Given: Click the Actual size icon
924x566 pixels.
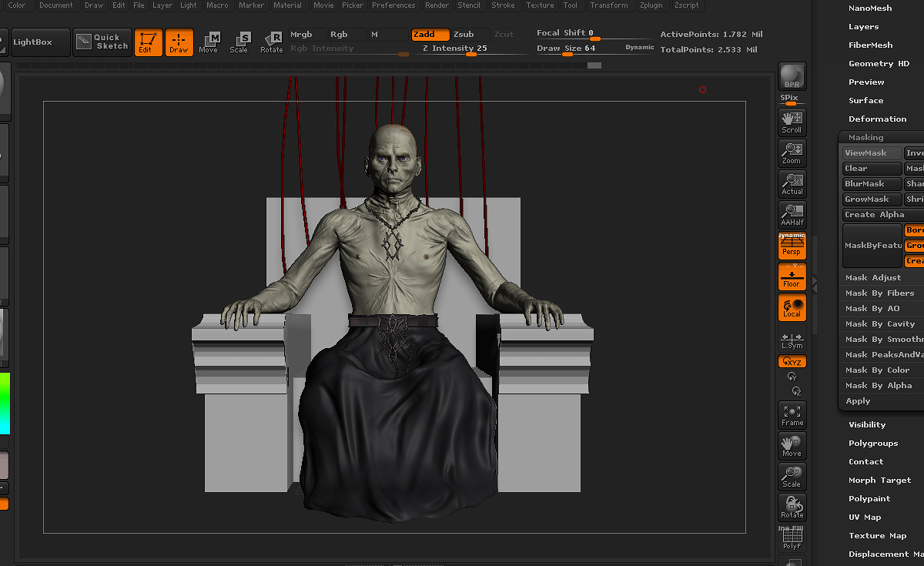Looking at the screenshot, I should coord(792,183).
